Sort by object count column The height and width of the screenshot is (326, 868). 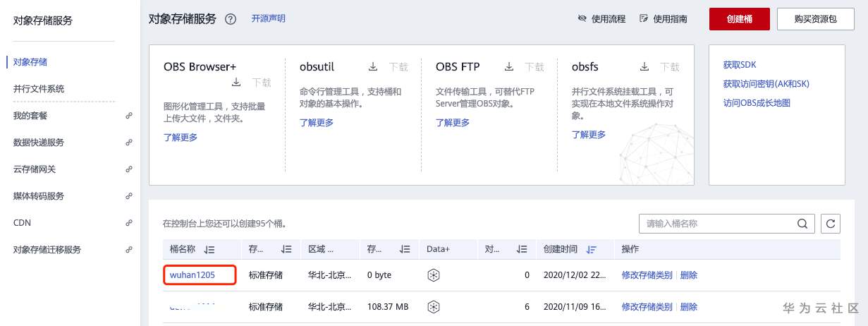coord(522,250)
